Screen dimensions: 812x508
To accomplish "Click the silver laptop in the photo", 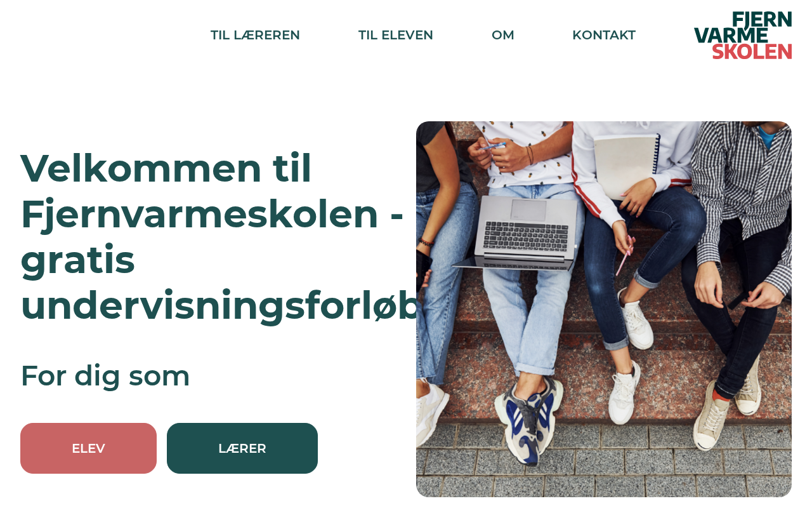I will [x=519, y=232].
